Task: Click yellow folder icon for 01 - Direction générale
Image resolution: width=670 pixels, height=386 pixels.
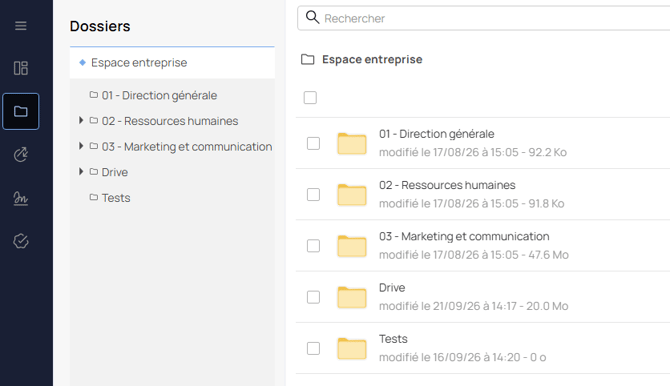Action: [x=352, y=144]
